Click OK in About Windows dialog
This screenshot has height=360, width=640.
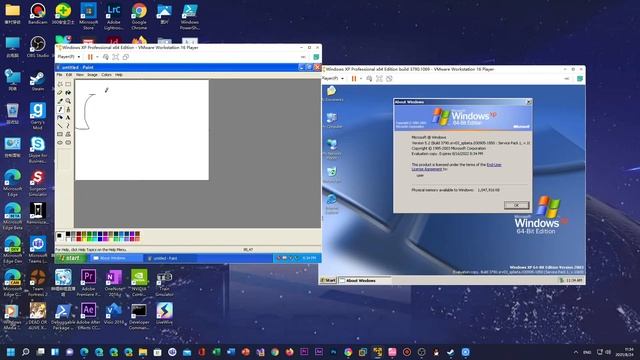point(516,205)
